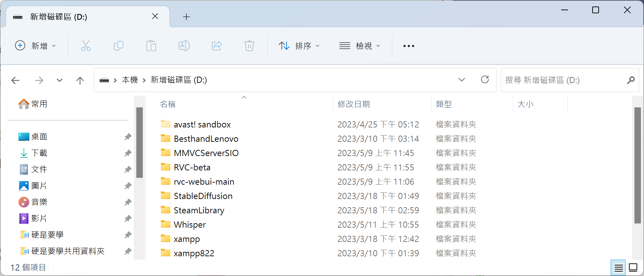Click the Cut scissors icon

pyautogui.click(x=86, y=46)
